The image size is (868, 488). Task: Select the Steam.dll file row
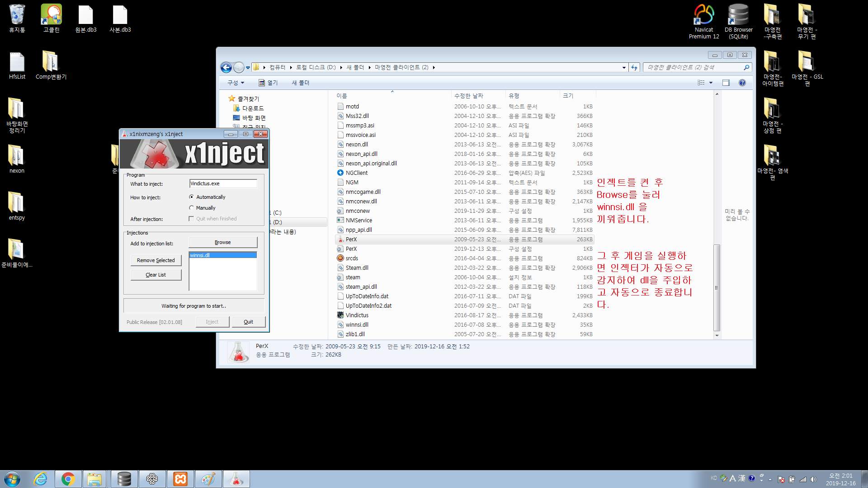(464, 267)
